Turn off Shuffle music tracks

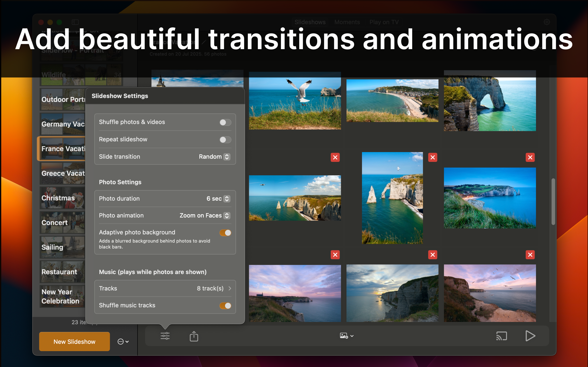tap(225, 306)
